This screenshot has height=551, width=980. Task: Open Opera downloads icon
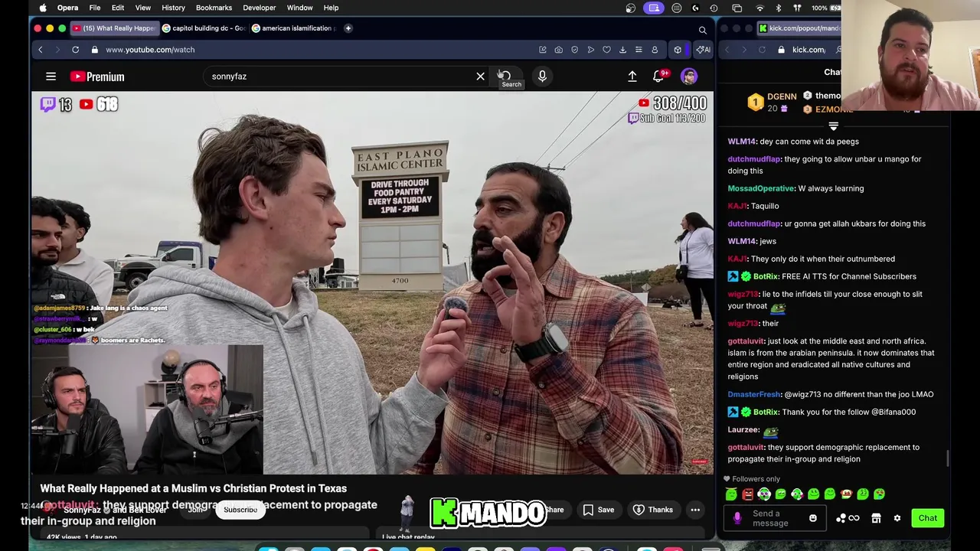[622, 50]
